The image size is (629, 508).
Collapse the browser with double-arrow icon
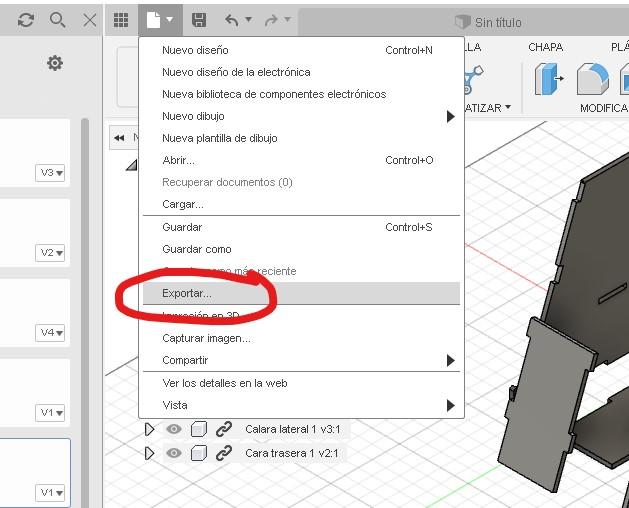[119, 138]
